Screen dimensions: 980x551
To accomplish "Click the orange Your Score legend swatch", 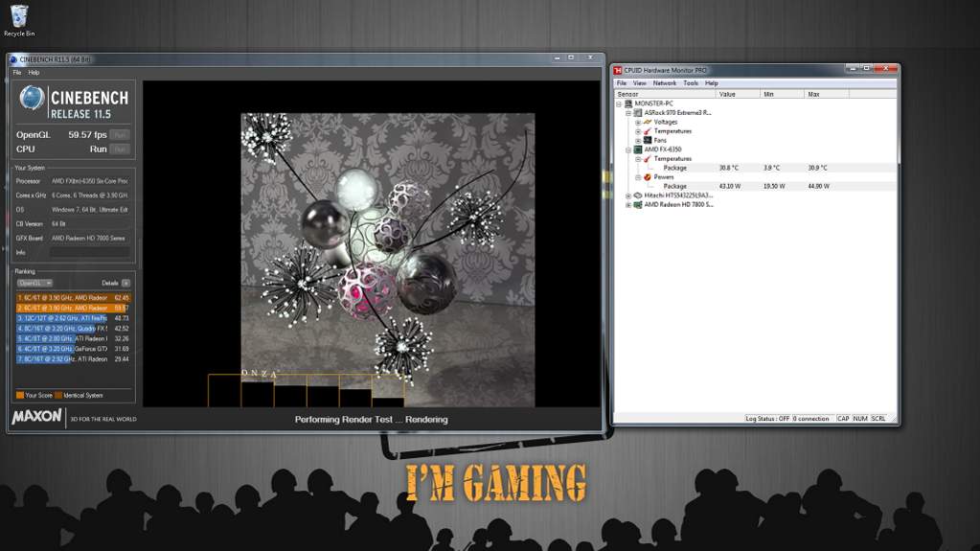I will click(19, 395).
